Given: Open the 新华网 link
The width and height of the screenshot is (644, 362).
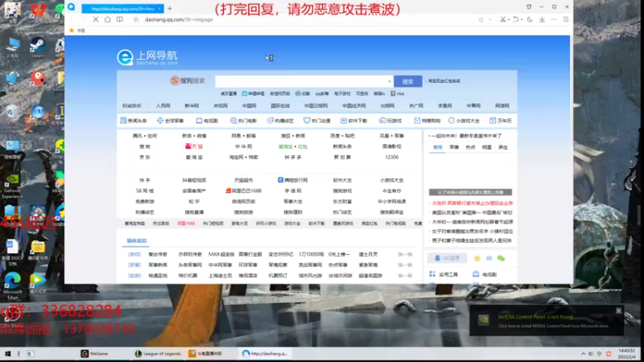Looking at the screenshot, I should 192,106.
